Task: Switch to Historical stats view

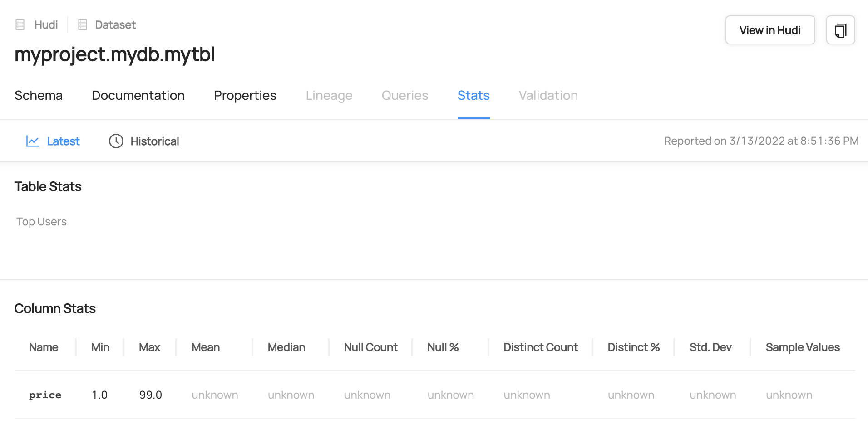Action: coord(154,141)
